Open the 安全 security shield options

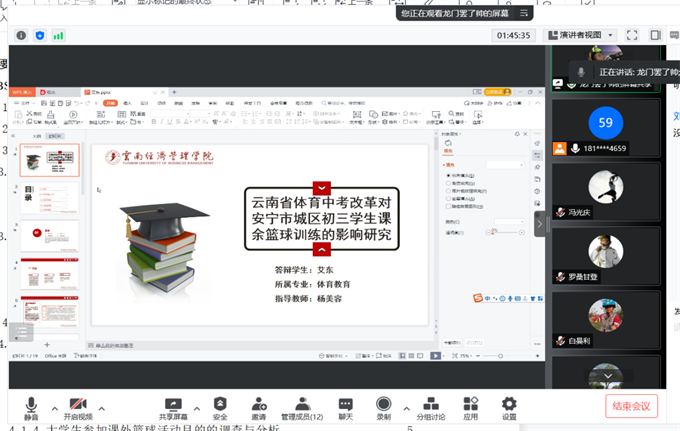tap(220, 406)
